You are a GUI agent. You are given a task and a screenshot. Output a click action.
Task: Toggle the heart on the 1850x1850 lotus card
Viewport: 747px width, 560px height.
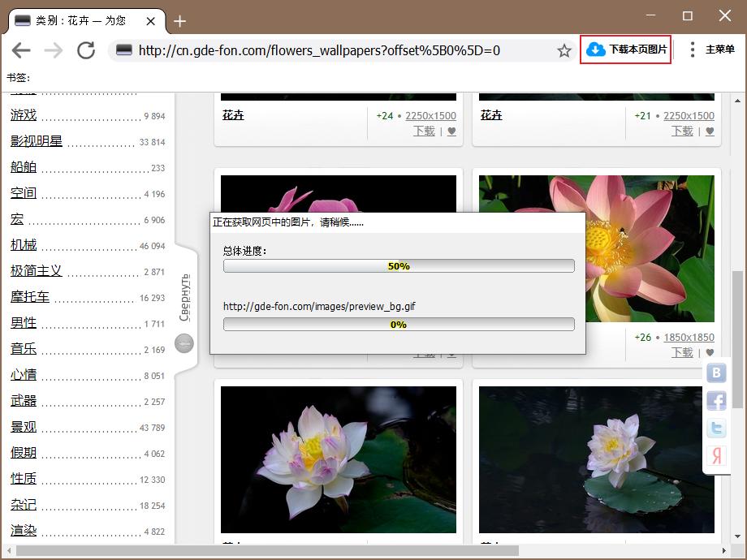[x=710, y=352]
